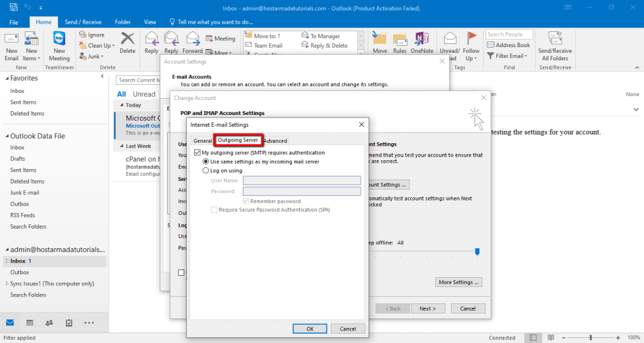The height and width of the screenshot is (343, 644).
Task: Click the Move folder icon
Action: pyautogui.click(x=379, y=38)
